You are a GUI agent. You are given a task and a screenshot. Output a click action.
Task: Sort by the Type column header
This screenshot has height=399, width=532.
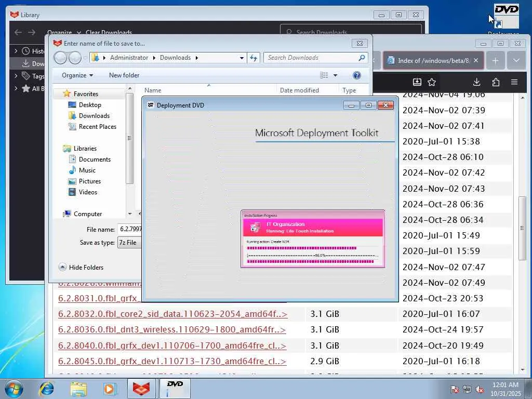point(349,90)
